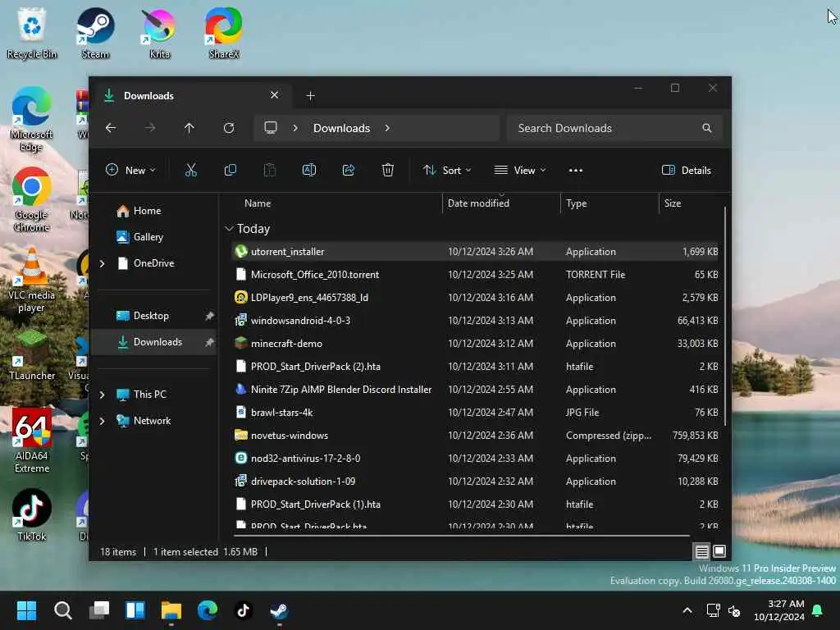This screenshot has width=840, height=630.
Task: Open AIDA64 Extreme desktop shortcut
Action: (x=32, y=441)
